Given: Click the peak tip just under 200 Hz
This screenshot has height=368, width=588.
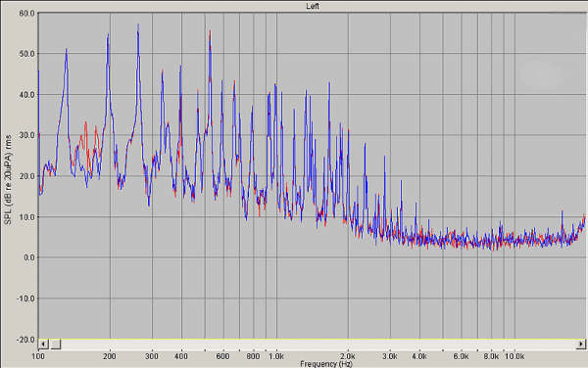Looking at the screenshot, I should point(108,34).
